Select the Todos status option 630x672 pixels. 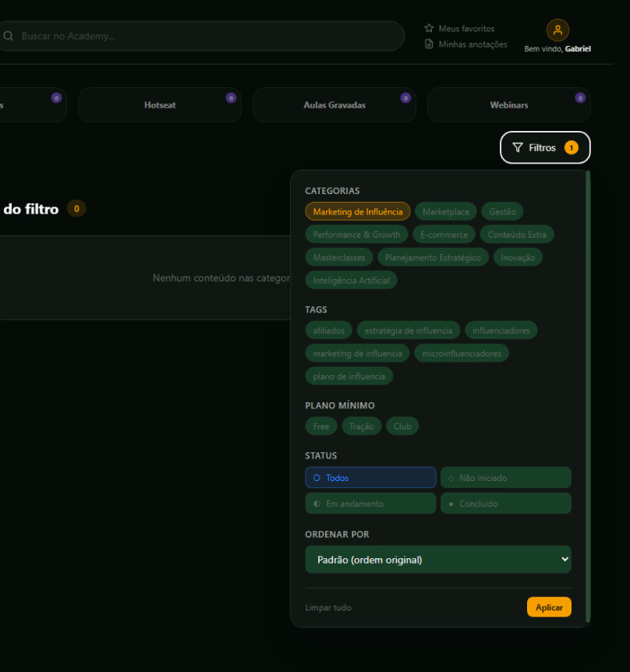pyautogui.click(x=370, y=477)
